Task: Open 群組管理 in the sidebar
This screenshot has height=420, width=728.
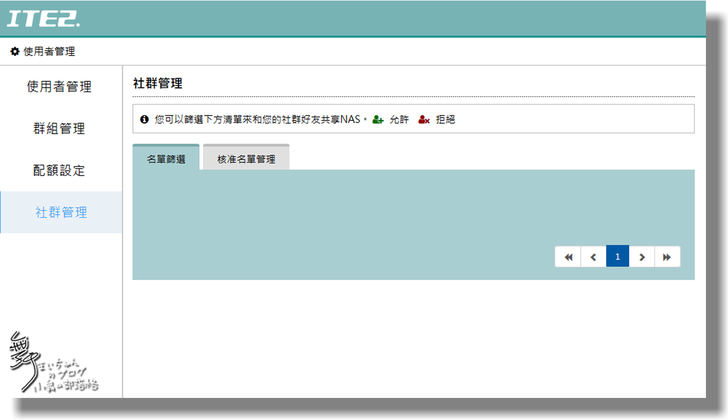Action: coord(59,129)
